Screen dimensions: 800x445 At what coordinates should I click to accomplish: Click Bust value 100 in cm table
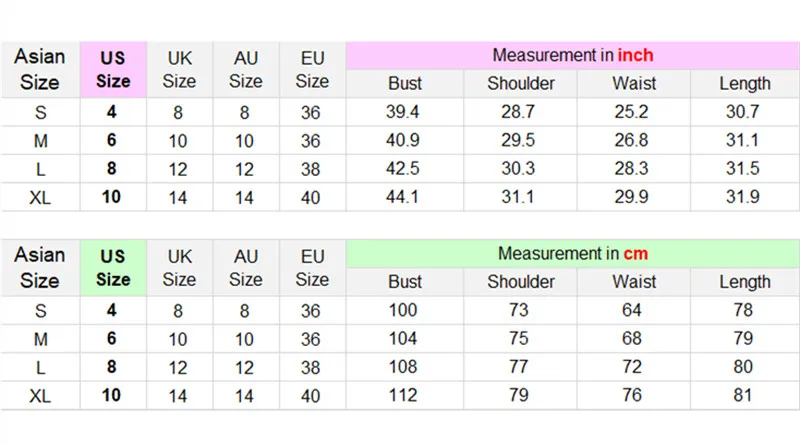[403, 310]
